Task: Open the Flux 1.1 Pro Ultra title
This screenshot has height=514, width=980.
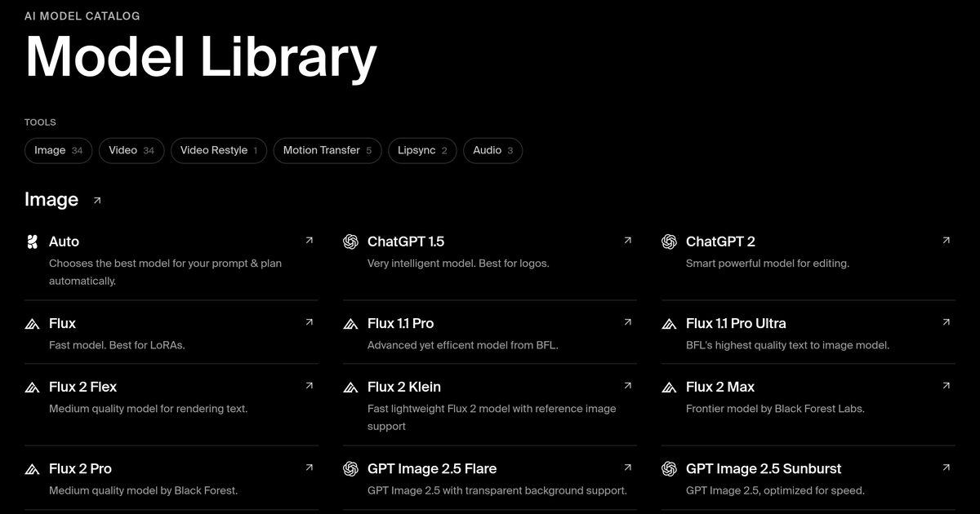Action: 736,323
